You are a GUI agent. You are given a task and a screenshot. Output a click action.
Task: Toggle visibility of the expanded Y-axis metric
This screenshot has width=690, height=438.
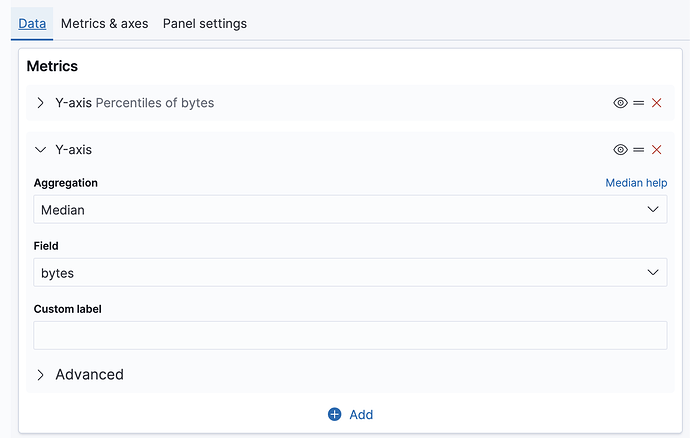[620, 150]
